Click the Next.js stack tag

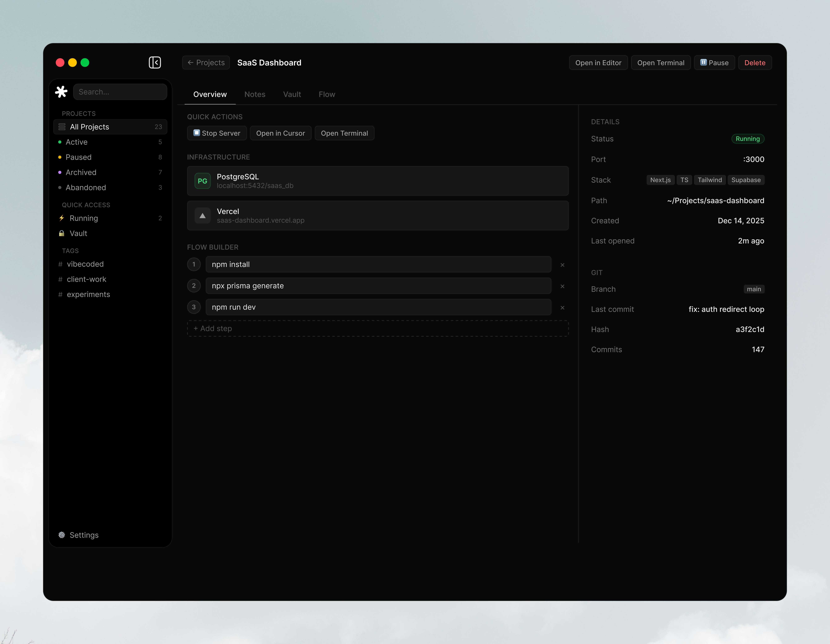tap(660, 180)
